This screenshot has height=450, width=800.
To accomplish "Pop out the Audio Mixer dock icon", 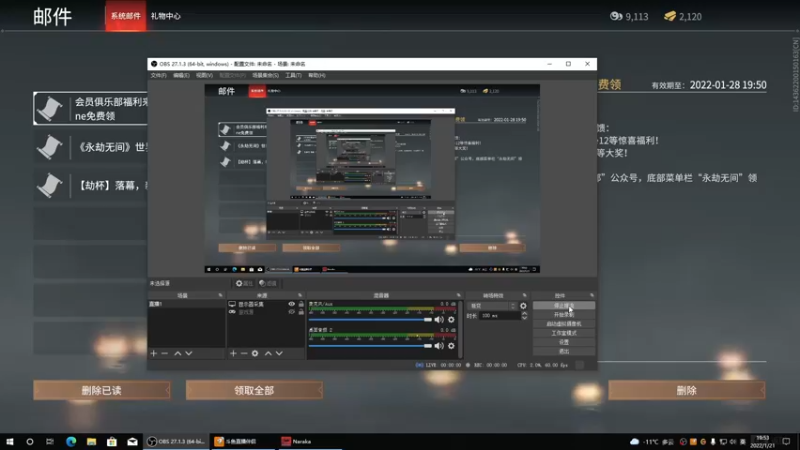I will (x=458, y=295).
